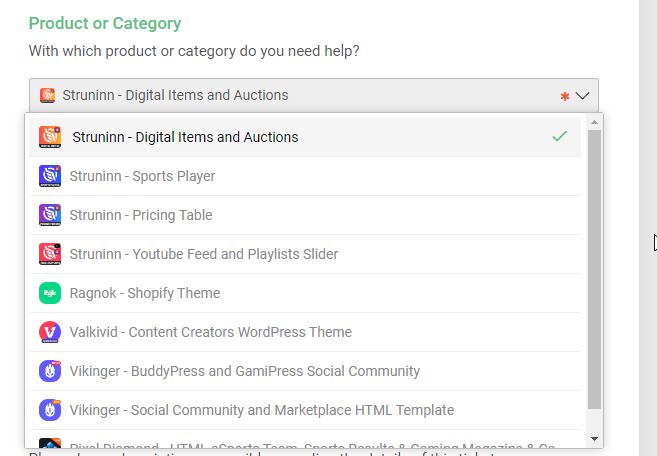Click the Struninn Sports Player icon

pos(50,176)
